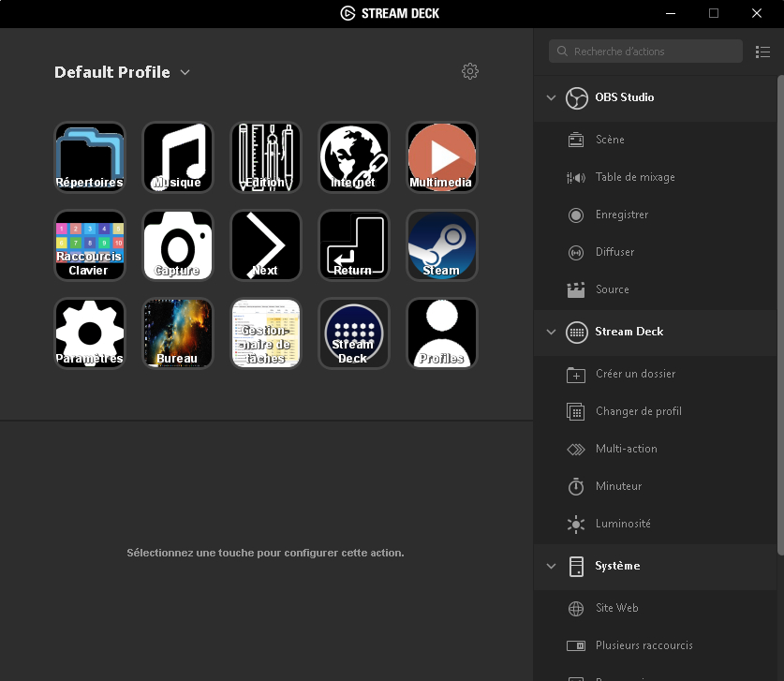The image size is (784, 681).
Task: Collapse the Système category
Action: [x=551, y=566]
